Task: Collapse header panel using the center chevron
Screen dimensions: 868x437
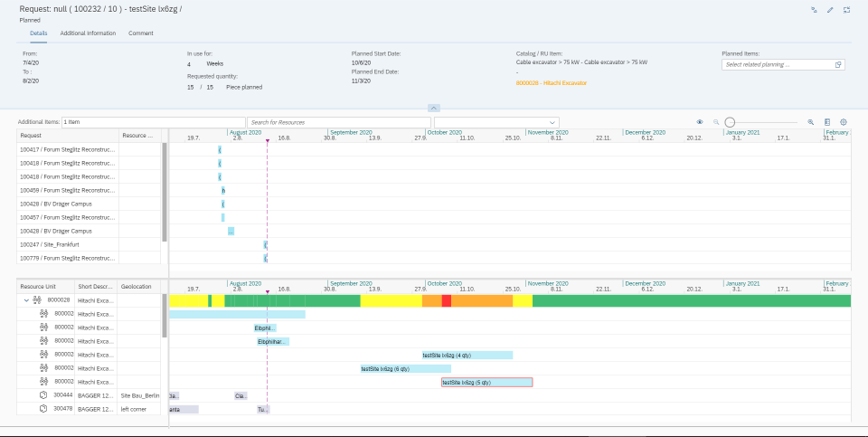Action: [x=433, y=108]
